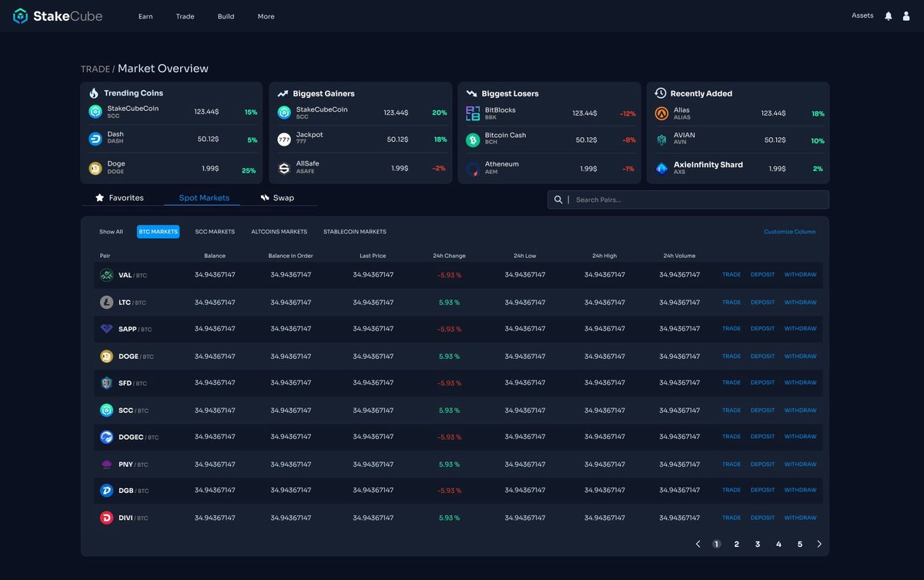Viewport: 924px width, 580px height.
Task: Click WITHDRAW in the SCC row
Action: [x=800, y=411]
